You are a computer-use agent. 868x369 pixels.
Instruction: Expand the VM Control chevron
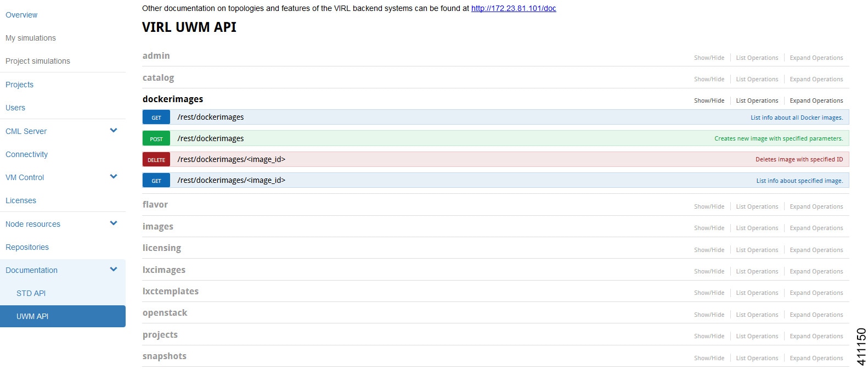pyautogui.click(x=114, y=177)
